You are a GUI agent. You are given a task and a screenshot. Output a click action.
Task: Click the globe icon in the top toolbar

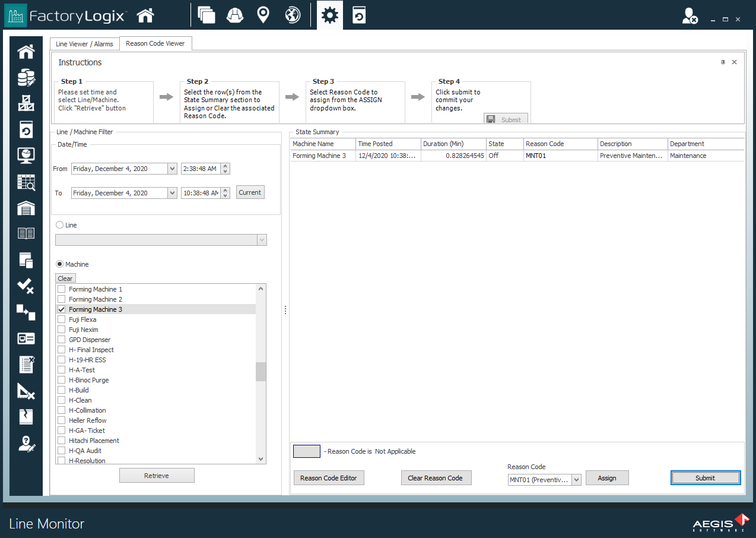292,15
